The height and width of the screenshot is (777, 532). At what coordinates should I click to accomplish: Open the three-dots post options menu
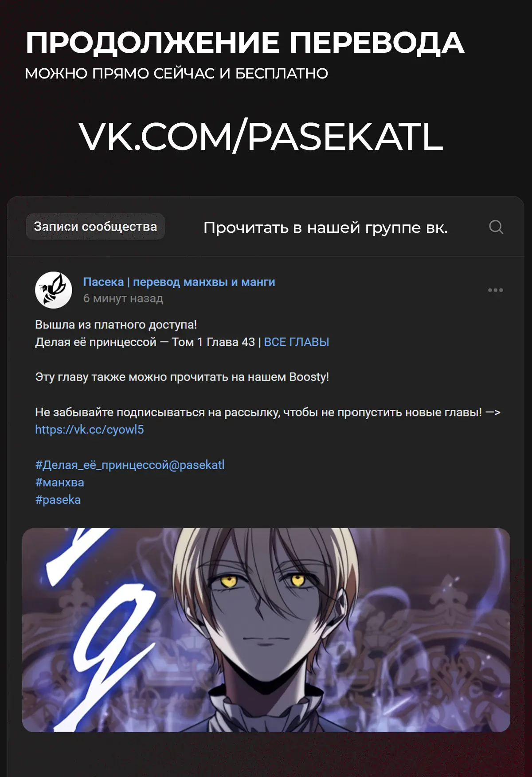click(495, 290)
